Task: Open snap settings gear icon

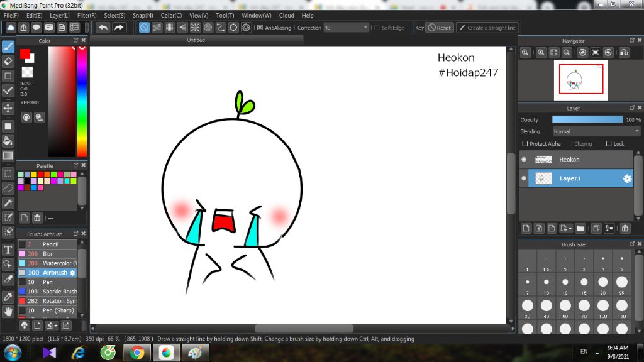Action: pos(246,28)
